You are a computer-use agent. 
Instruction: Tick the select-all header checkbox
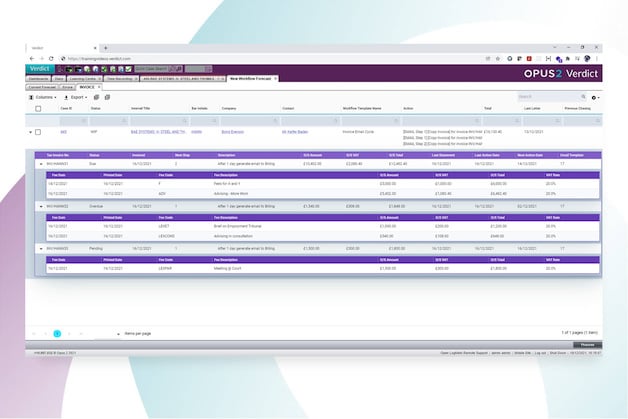click(38, 109)
